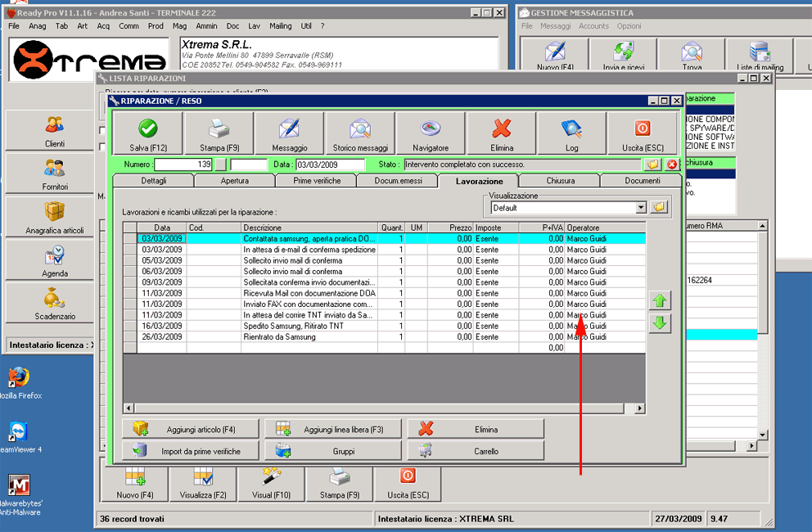Move row up with green up arrow
812x532 pixels.
click(660, 300)
